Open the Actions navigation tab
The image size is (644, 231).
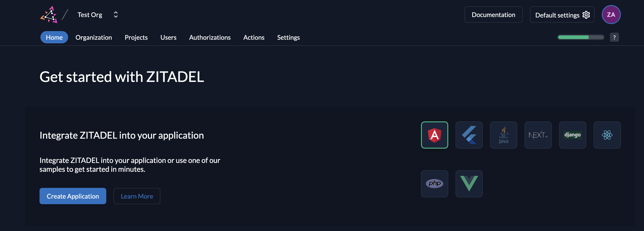253,37
